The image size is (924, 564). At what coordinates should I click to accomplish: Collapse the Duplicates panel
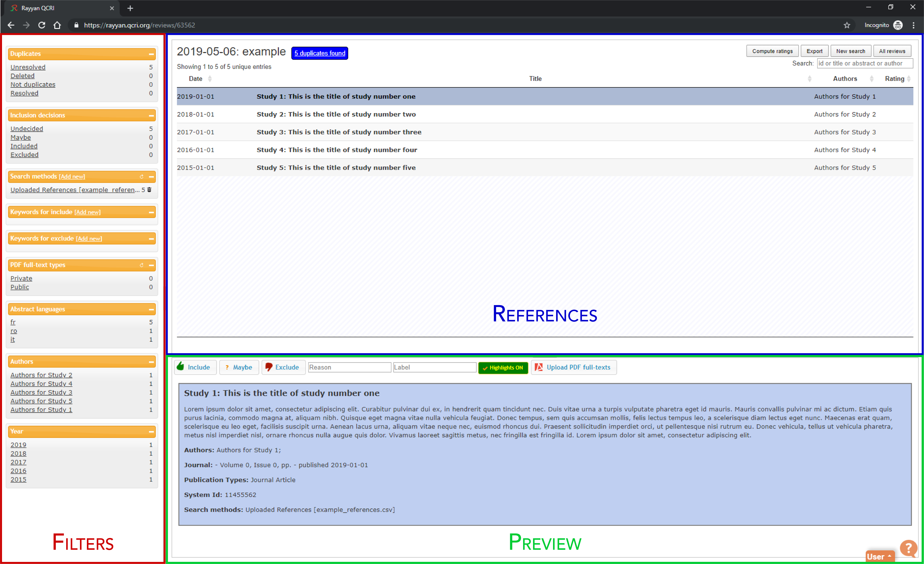click(151, 54)
